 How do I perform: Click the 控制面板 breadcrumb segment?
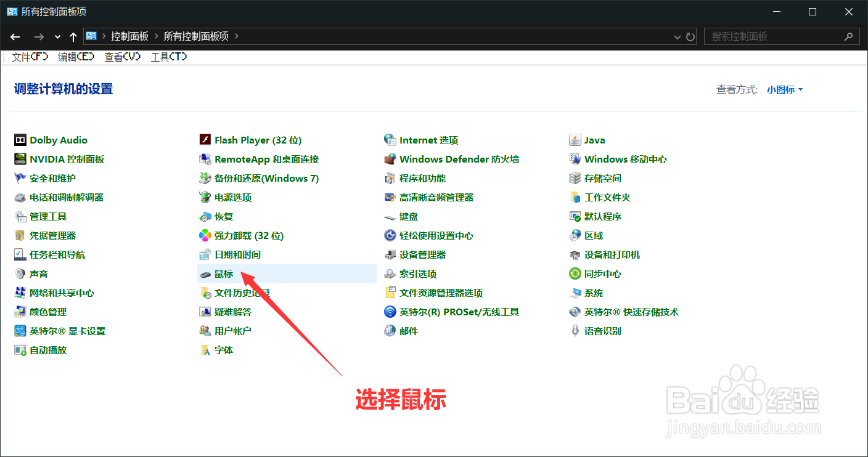(129, 36)
